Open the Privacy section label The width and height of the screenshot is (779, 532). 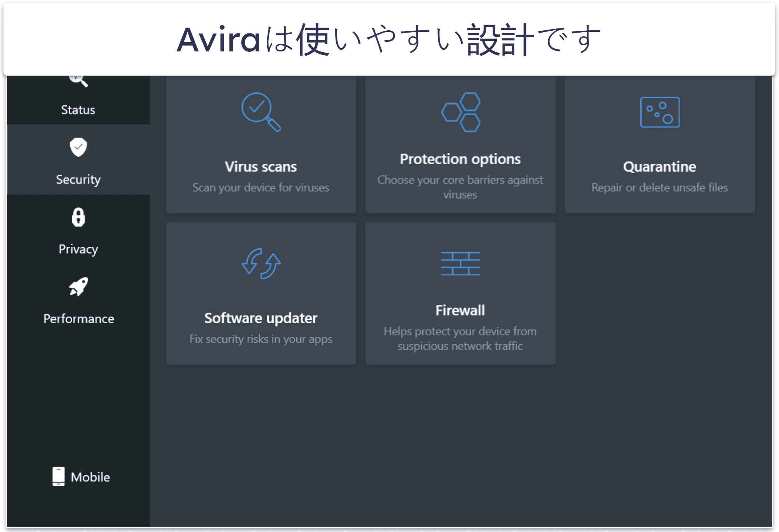coord(78,249)
